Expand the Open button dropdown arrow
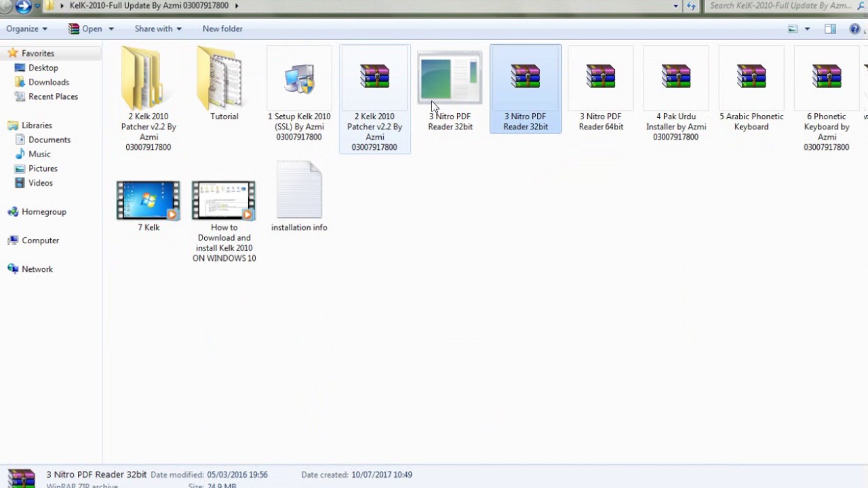This screenshot has width=868, height=488. 111,28
